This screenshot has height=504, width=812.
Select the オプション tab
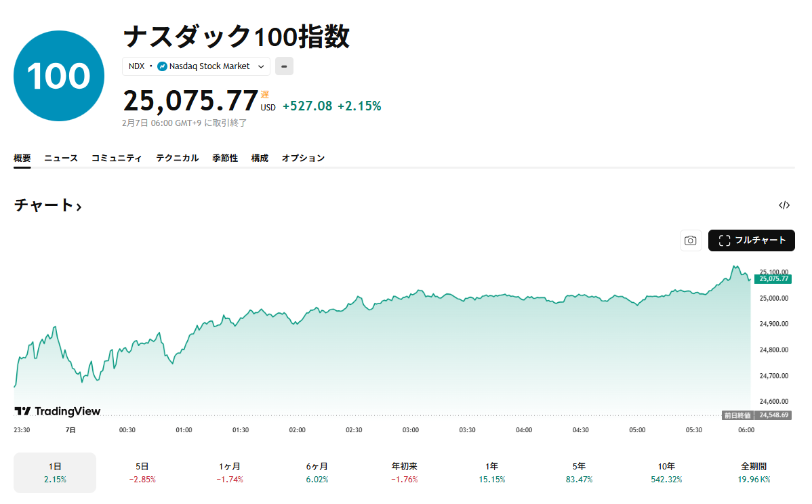[303, 158]
